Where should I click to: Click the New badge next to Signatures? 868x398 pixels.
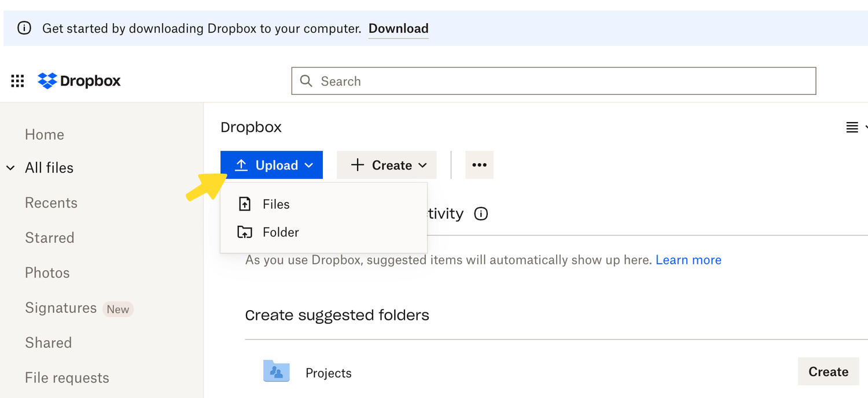click(x=118, y=309)
